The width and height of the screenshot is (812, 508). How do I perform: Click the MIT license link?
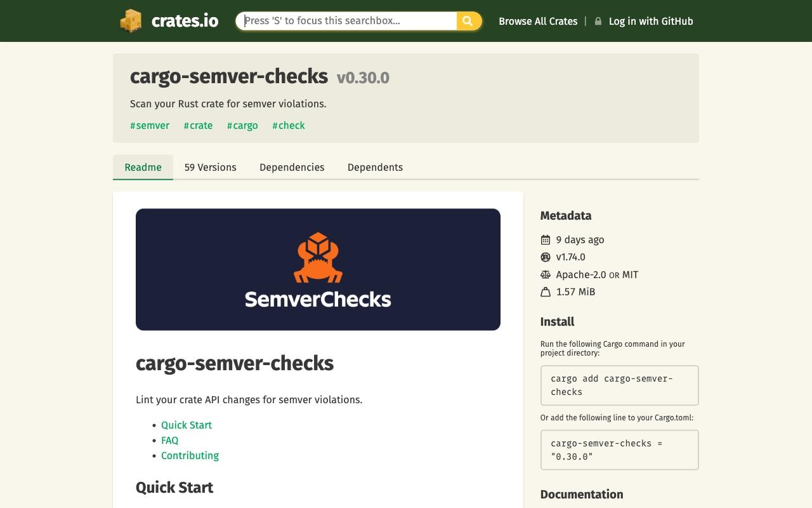tap(630, 274)
